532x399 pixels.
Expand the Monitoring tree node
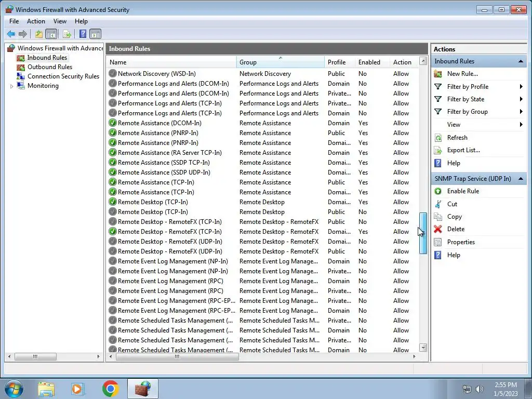point(11,86)
